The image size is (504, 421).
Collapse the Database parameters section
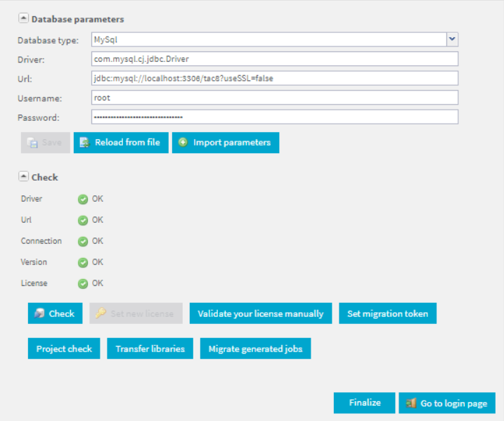23,18
